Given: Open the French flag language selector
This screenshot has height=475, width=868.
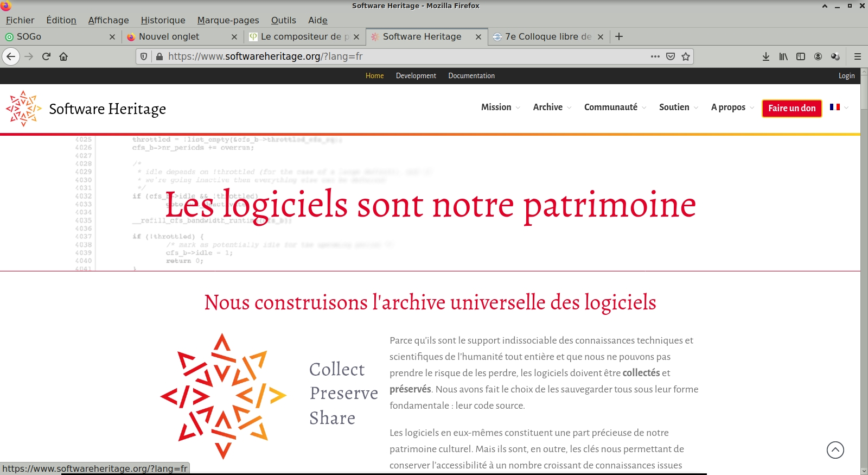Looking at the screenshot, I should 839,107.
